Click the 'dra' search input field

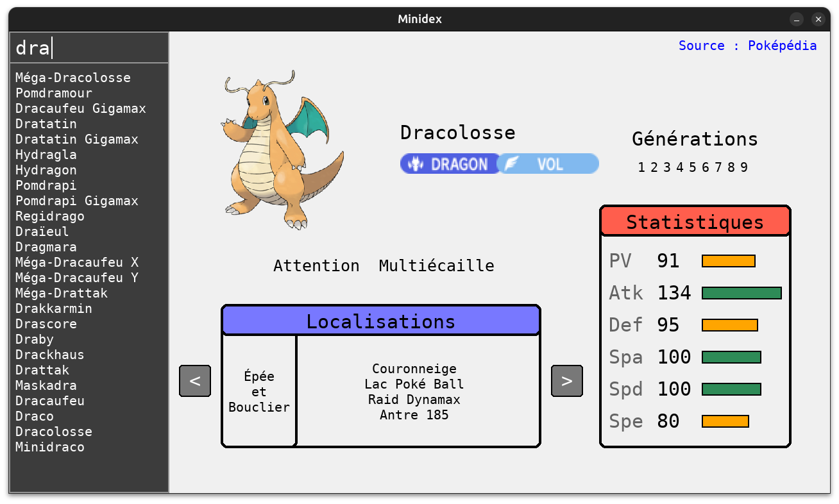tap(89, 48)
